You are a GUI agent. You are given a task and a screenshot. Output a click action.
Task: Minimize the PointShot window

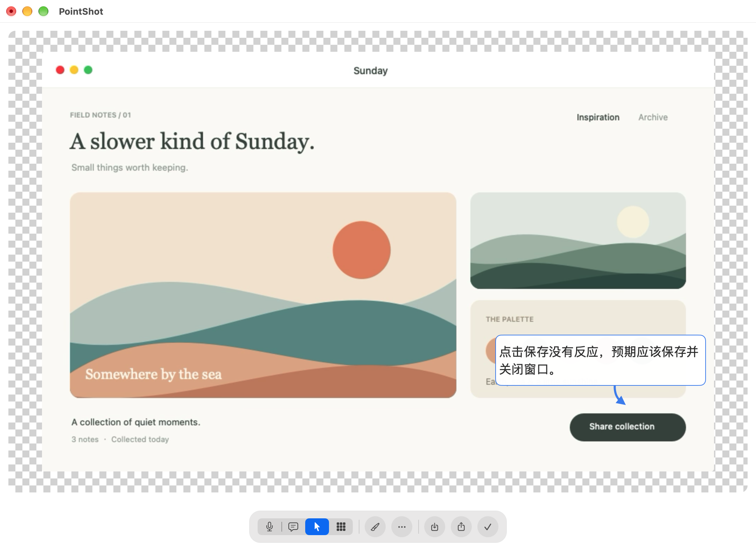(27, 11)
